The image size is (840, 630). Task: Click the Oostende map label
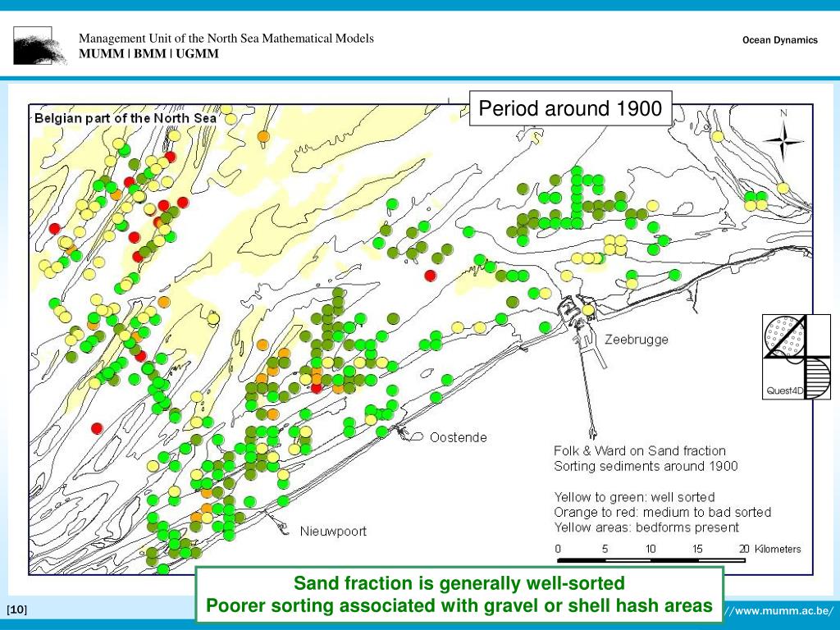(458, 437)
